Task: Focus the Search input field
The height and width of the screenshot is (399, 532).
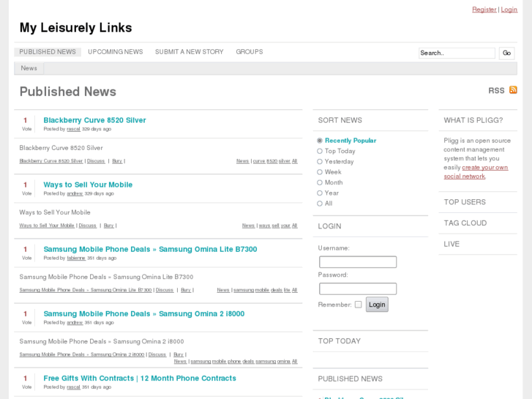Action: [457, 53]
